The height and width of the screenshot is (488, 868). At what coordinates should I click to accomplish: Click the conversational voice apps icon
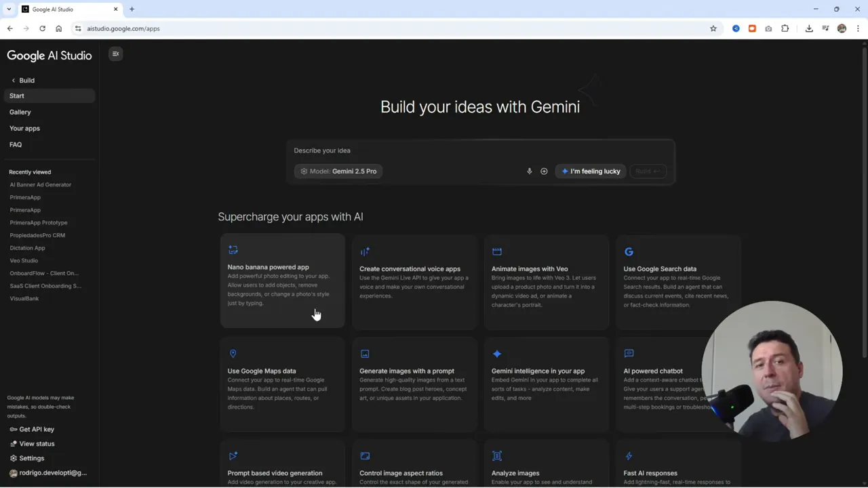(x=365, y=251)
